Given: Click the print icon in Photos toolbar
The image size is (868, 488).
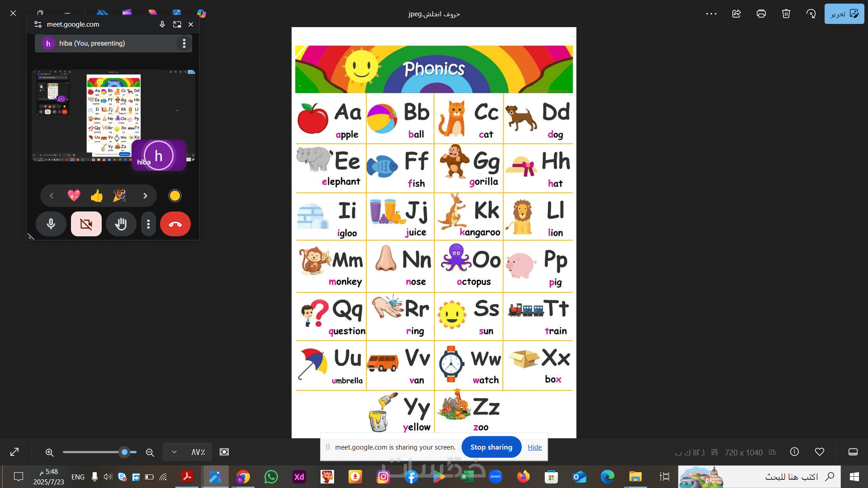Looking at the screenshot, I should tap(761, 14).
